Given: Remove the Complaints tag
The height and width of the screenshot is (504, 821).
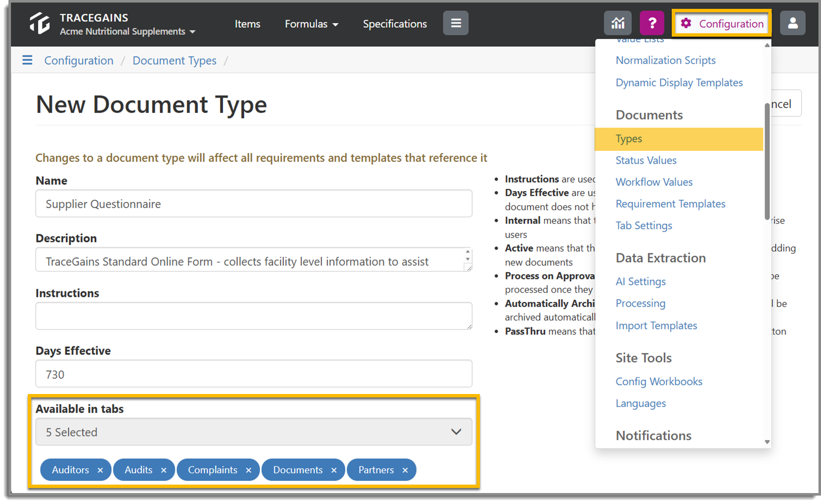Looking at the screenshot, I should 248,470.
